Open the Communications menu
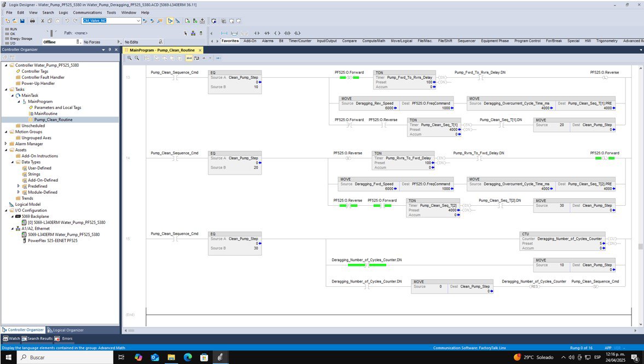This screenshot has width=644, height=364. 88,13
